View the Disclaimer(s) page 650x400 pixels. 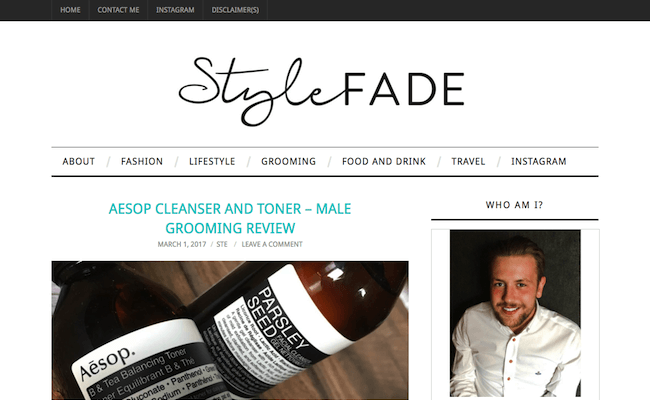point(235,10)
